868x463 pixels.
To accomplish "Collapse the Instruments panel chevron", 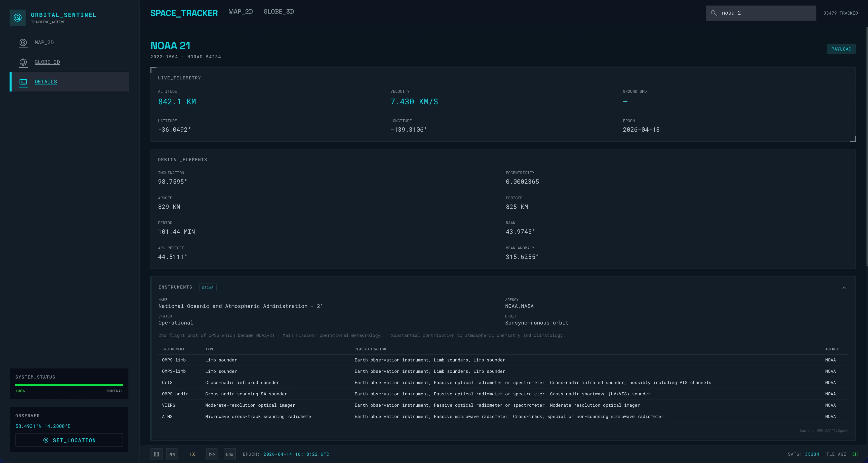I will tap(844, 288).
